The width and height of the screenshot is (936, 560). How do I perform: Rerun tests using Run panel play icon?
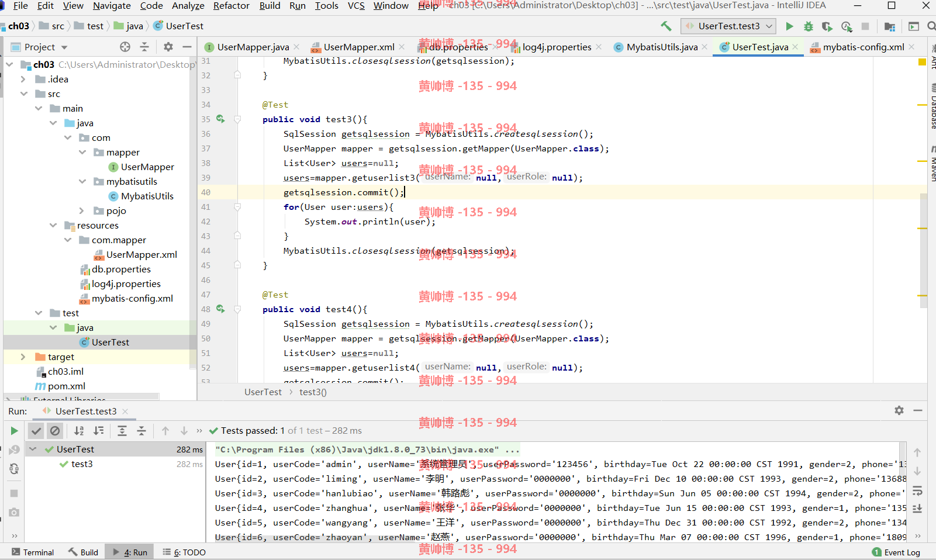tap(14, 431)
